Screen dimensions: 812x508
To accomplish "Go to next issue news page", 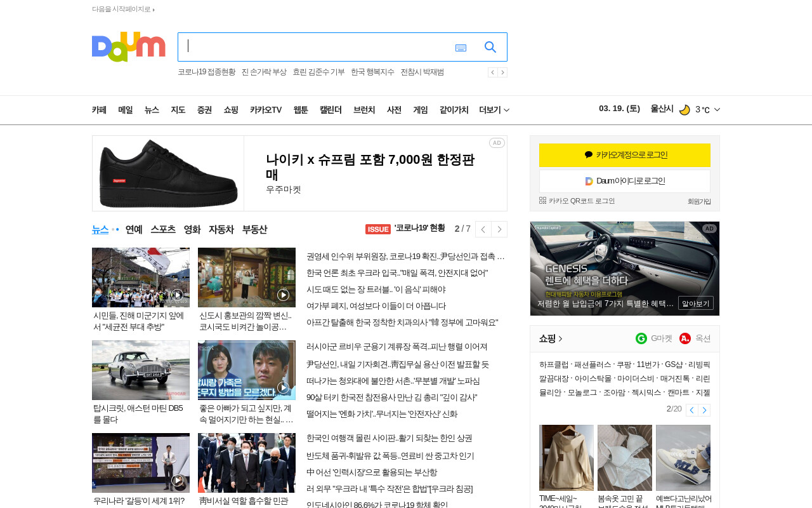I will pyautogui.click(x=499, y=229).
